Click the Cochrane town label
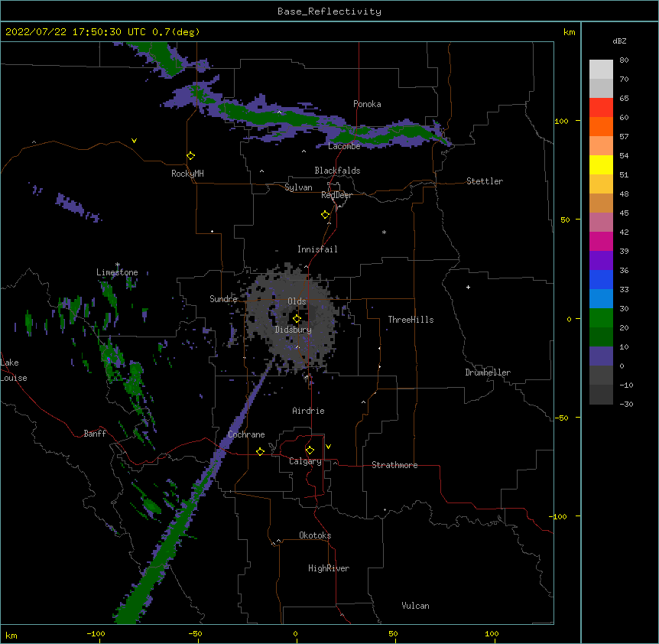Viewport: 659px width, 644px height. (246, 434)
